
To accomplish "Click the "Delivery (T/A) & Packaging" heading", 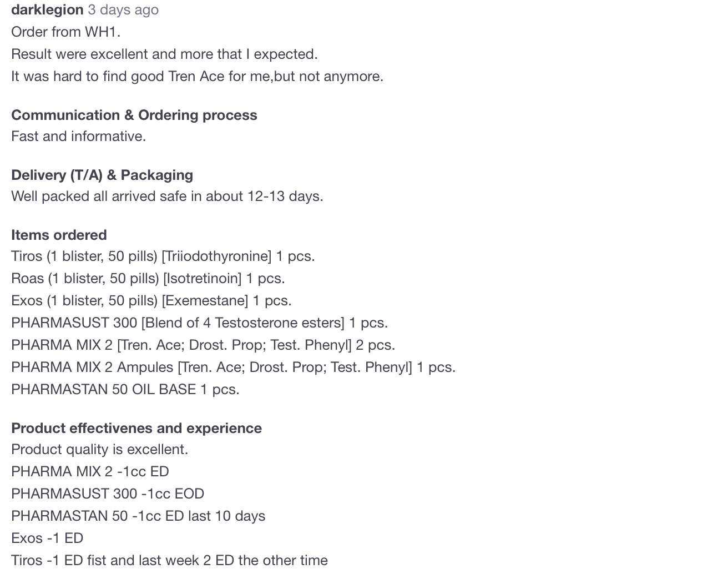I will point(102,175).
